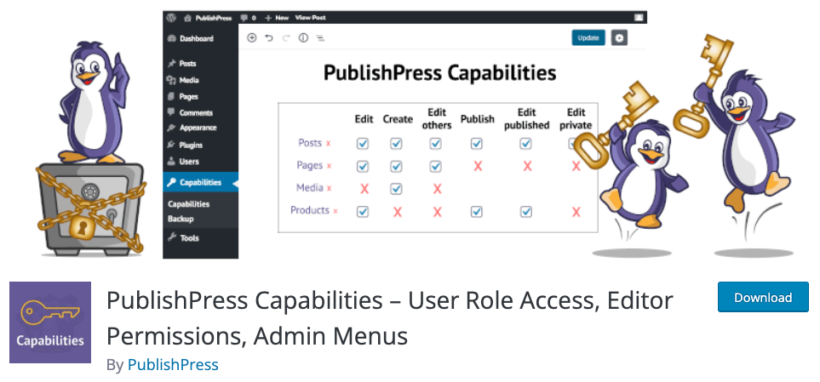820x382 pixels.
Task: Toggle Products Publish checkbox
Action: [x=476, y=211]
